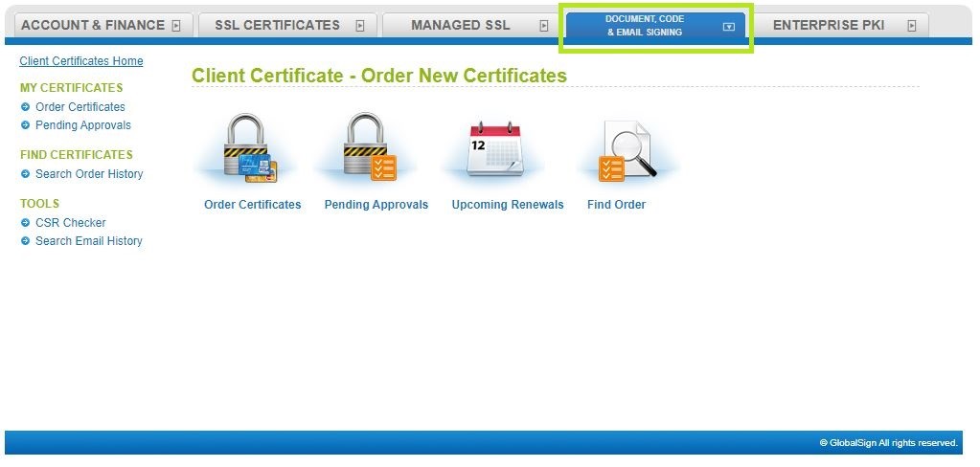Screen dimensions: 980x467
Task: Click Upcoming Renewals label under calendar
Action: (x=508, y=204)
